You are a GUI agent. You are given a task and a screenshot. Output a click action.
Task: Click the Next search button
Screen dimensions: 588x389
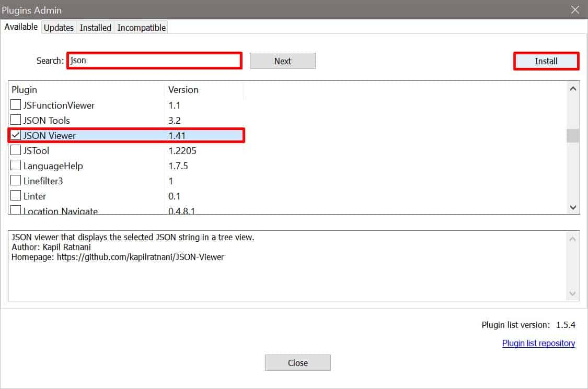[x=282, y=61]
